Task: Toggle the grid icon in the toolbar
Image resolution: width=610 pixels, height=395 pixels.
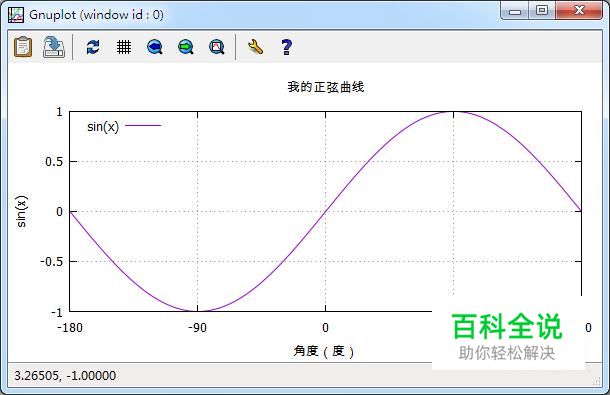Action: tap(124, 47)
